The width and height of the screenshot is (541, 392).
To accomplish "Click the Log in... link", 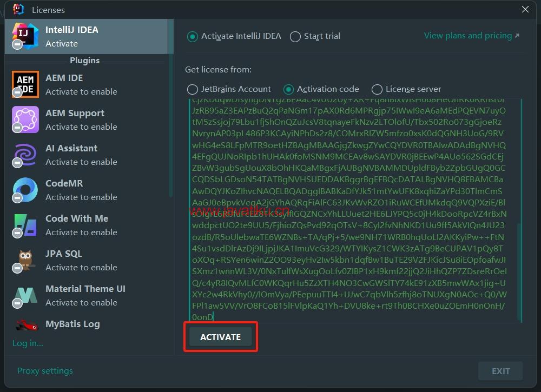I will (28, 343).
